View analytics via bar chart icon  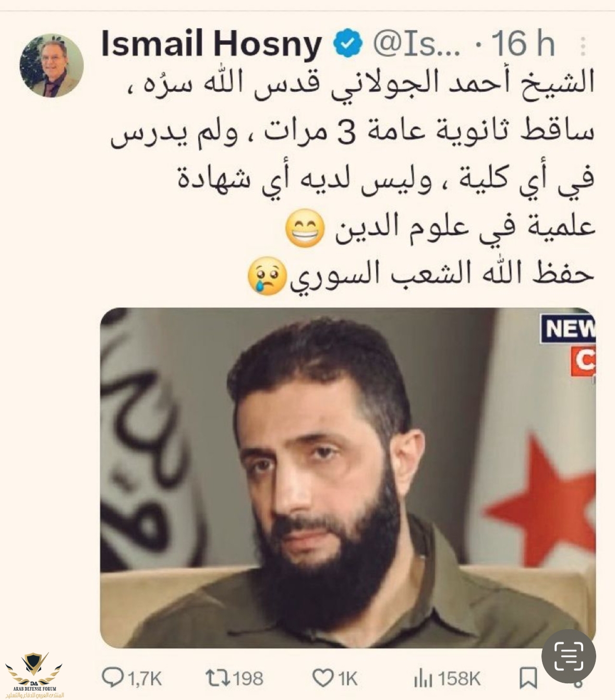coord(423,679)
